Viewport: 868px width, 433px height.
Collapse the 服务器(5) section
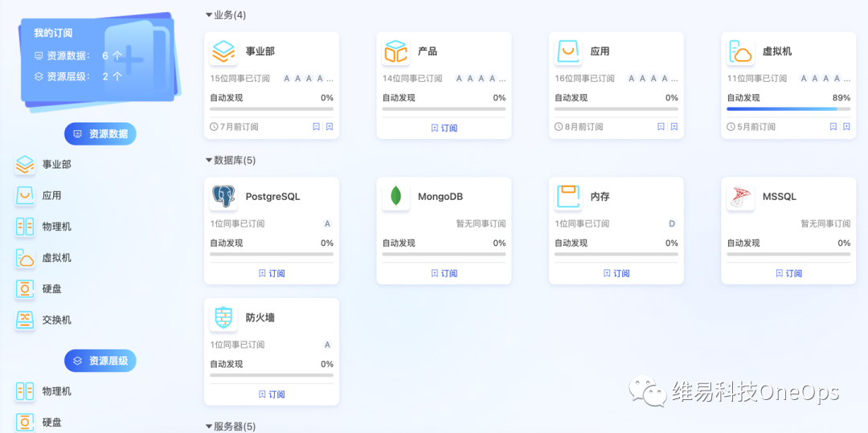[x=209, y=427]
